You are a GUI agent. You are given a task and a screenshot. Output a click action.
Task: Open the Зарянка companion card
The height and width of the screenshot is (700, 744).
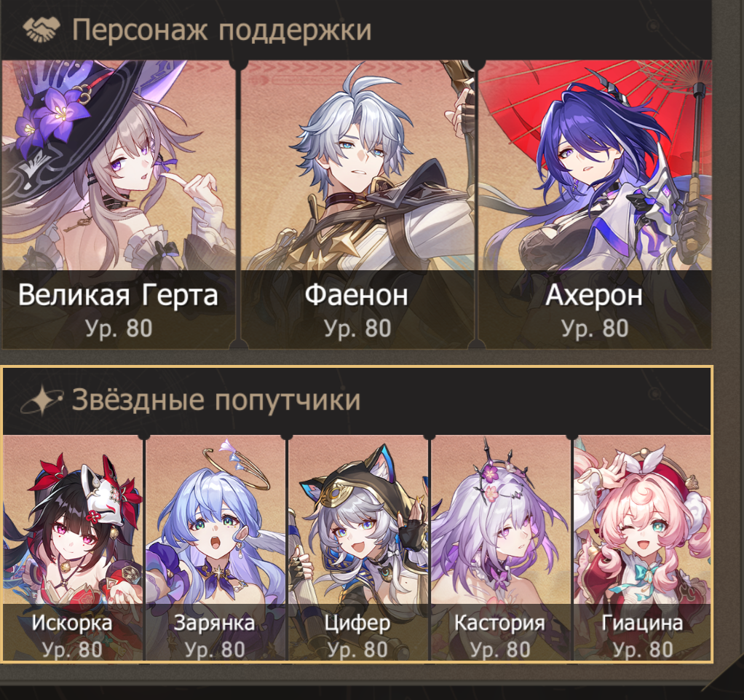tap(215, 548)
